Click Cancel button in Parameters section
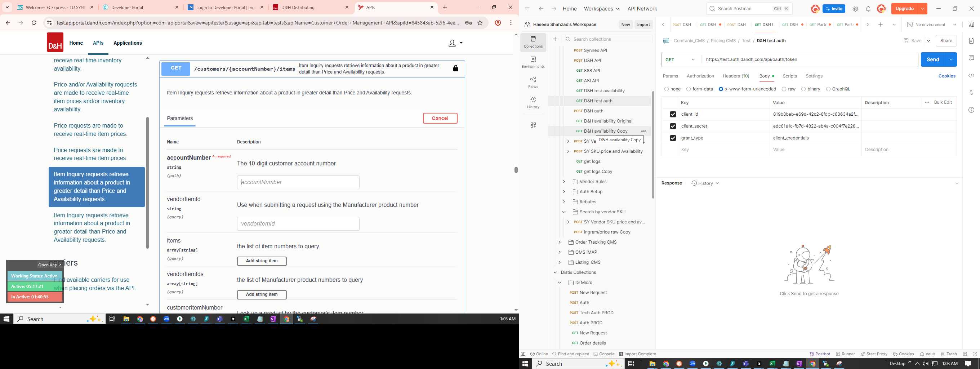Image resolution: width=980 pixels, height=369 pixels. pyautogui.click(x=440, y=118)
